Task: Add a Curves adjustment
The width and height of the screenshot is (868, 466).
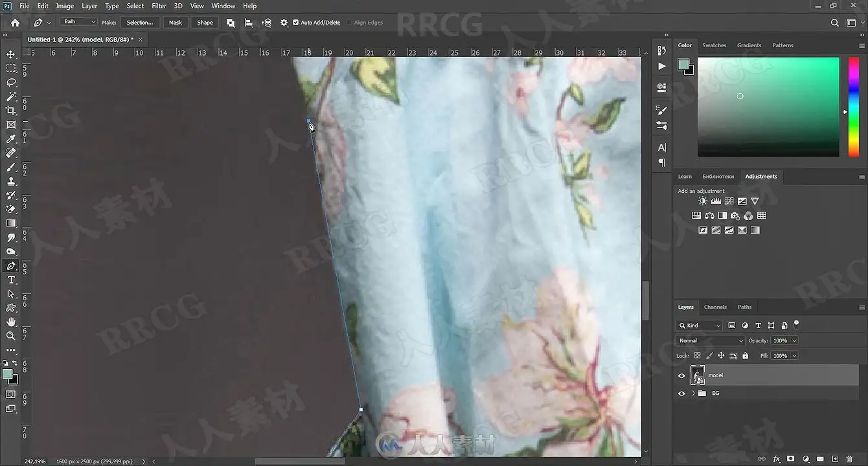Action: [x=729, y=201]
